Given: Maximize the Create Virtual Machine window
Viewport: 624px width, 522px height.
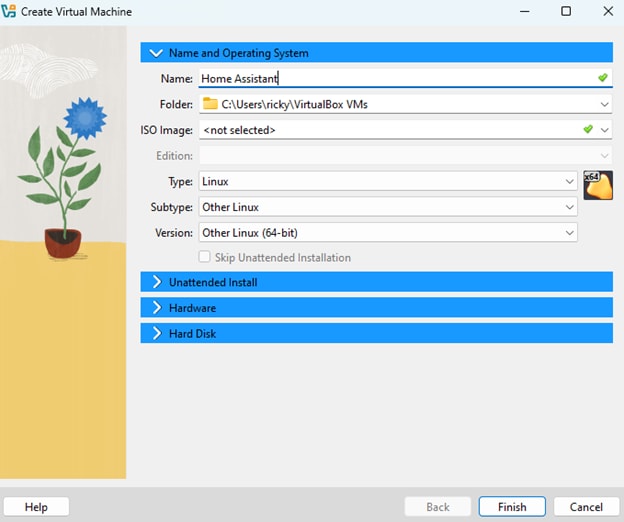Looking at the screenshot, I should [x=566, y=11].
